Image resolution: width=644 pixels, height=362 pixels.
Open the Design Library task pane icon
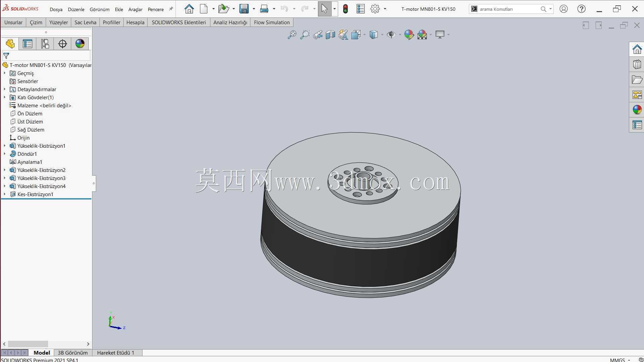click(x=637, y=64)
